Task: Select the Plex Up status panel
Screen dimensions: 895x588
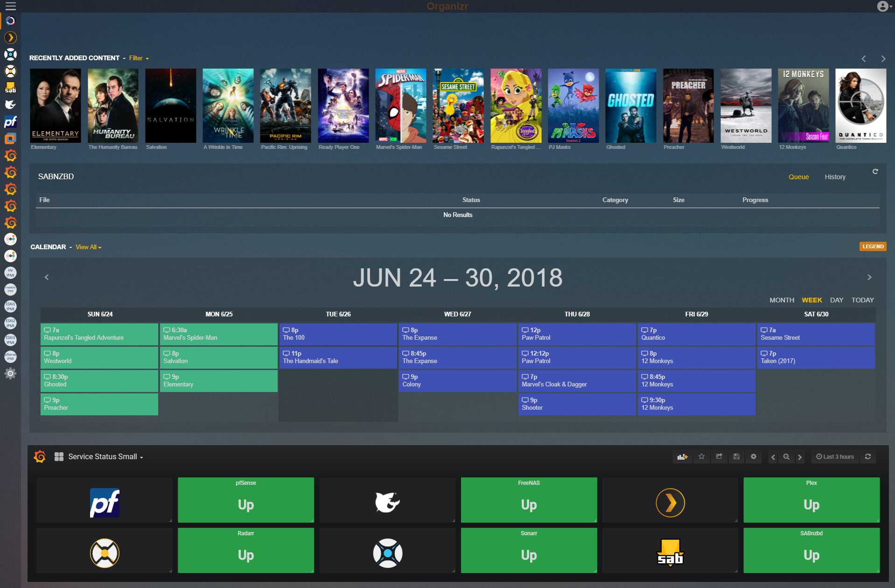Action: click(811, 500)
